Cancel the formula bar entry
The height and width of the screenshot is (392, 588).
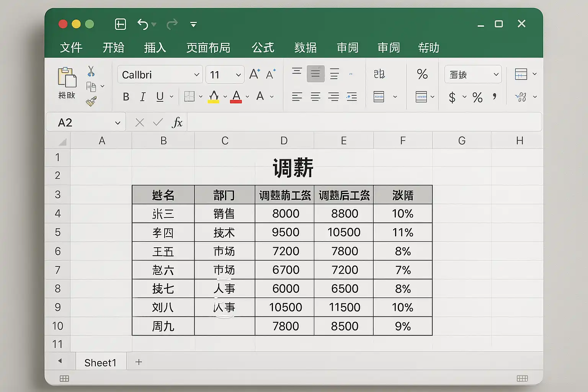[x=140, y=122]
